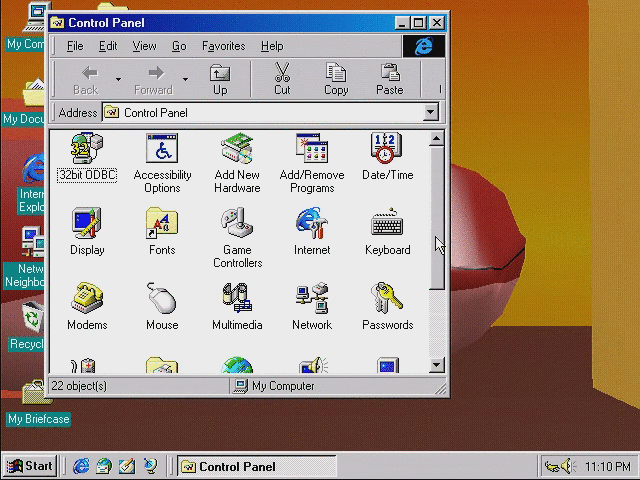Expand the Back history dropdown arrow
The image size is (640, 480).
(x=118, y=79)
